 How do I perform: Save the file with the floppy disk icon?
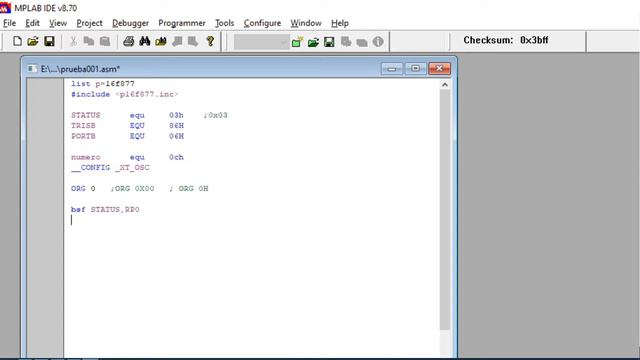coord(49,41)
